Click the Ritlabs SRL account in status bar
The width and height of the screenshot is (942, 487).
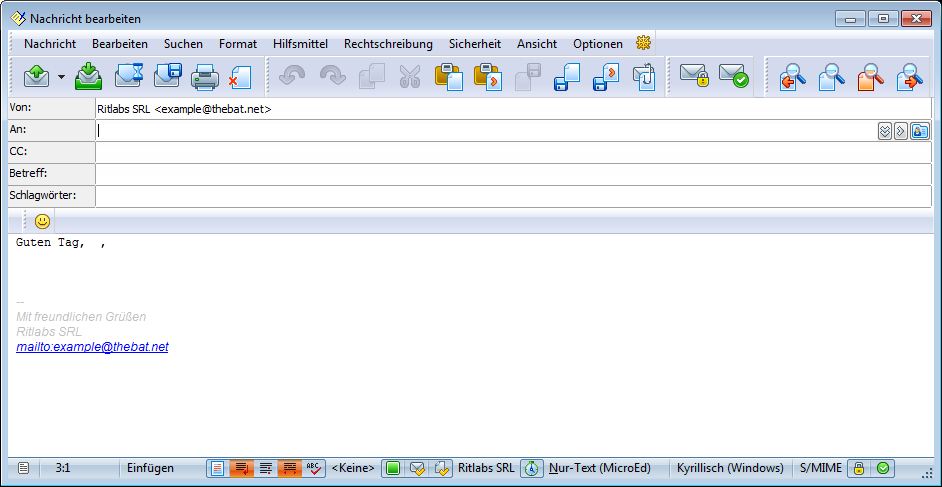[486, 468]
